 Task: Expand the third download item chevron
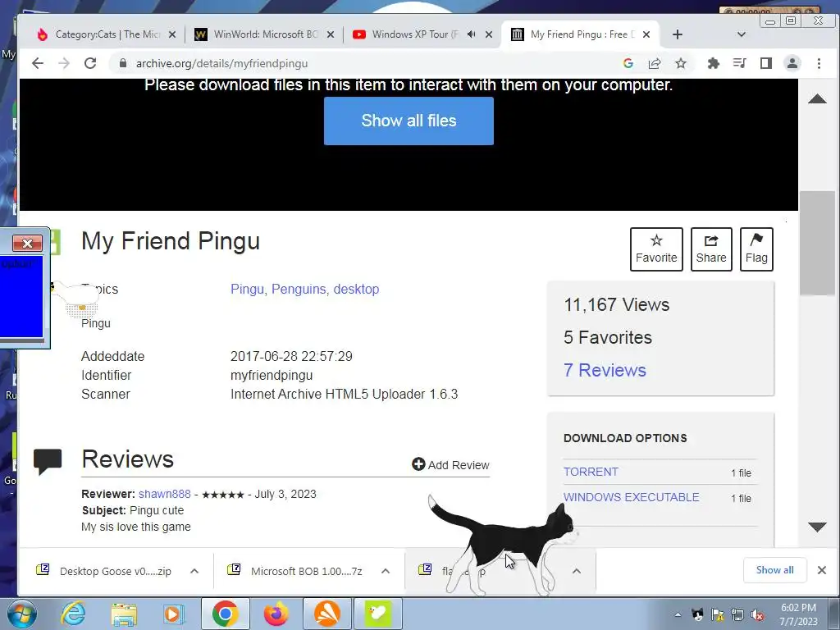(x=577, y=571)
